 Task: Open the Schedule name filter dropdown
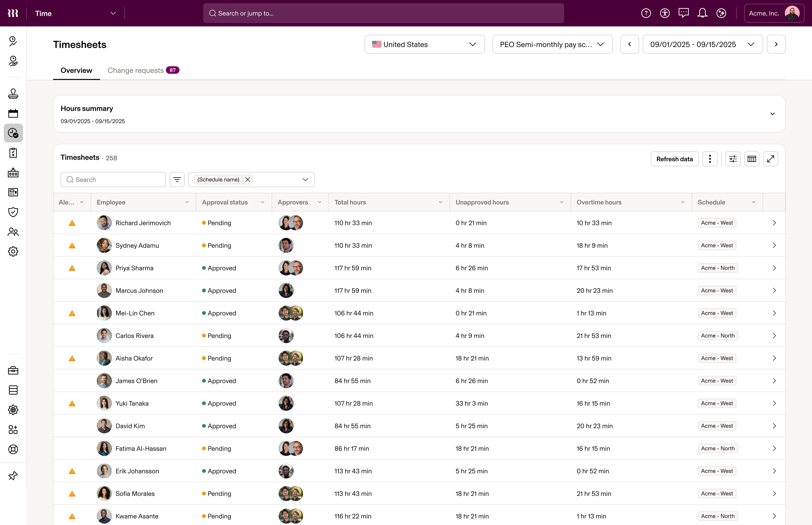(305, 180)
